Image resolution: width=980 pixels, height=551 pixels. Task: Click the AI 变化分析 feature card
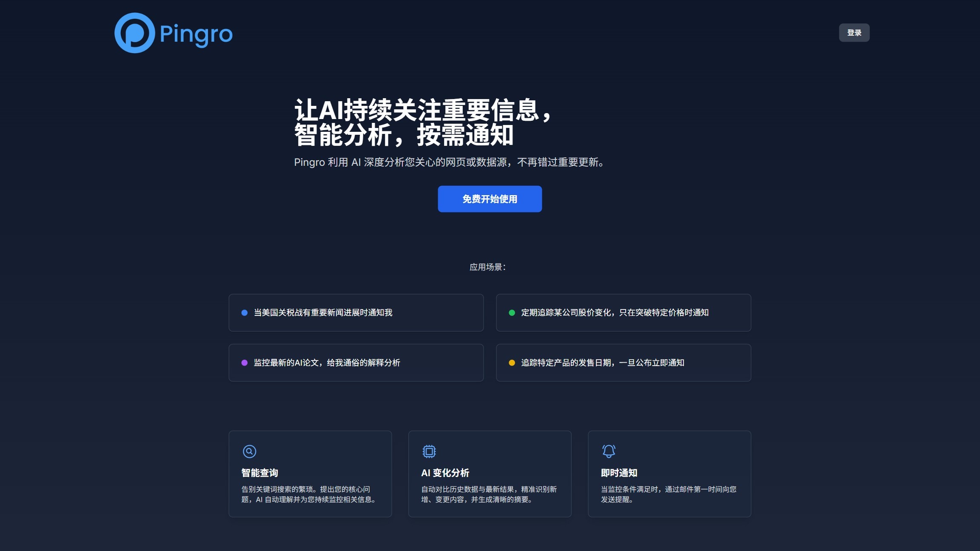pos(490,474)
